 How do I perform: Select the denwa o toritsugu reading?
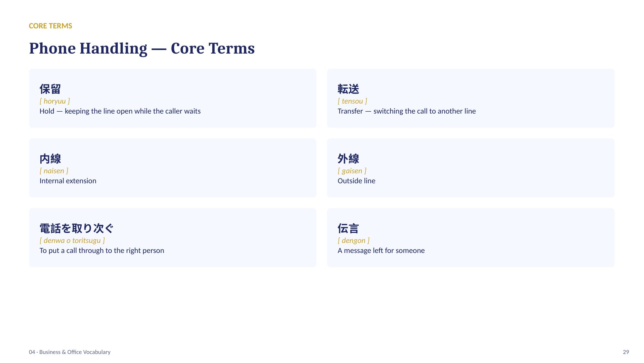[x=72, y=240]
